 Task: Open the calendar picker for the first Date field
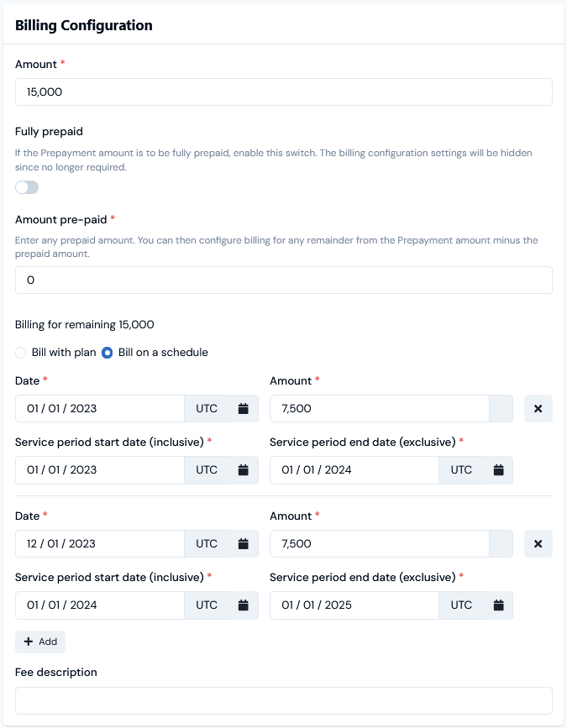point(243,409)
